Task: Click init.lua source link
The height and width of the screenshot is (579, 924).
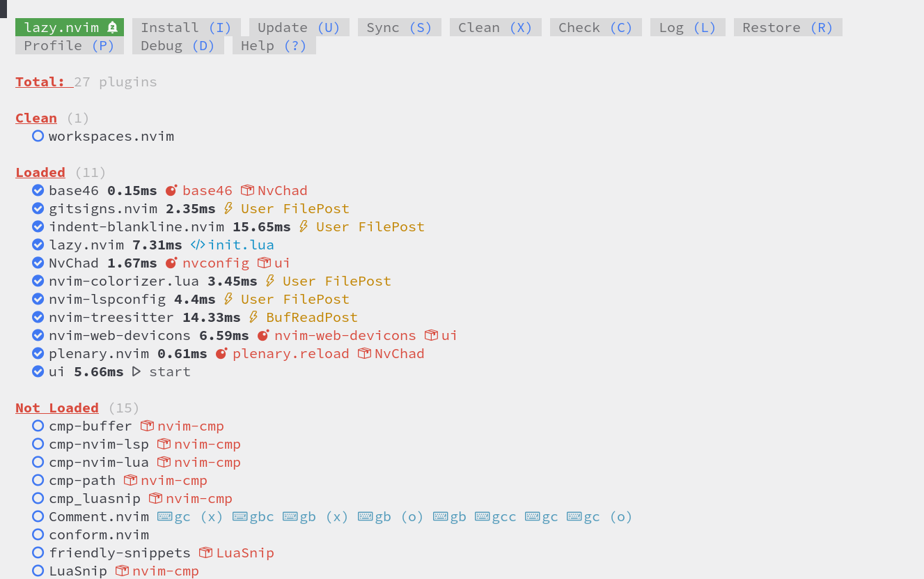Action: click(241, 245)
